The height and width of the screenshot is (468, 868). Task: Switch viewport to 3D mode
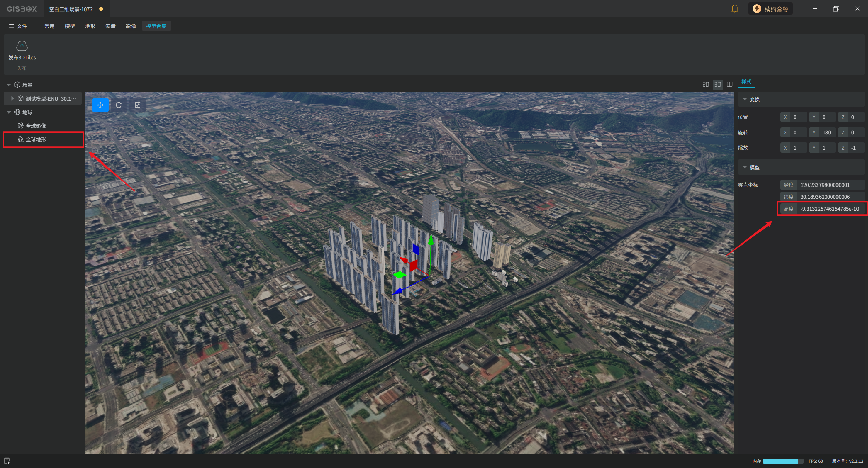tap(717, 84)
